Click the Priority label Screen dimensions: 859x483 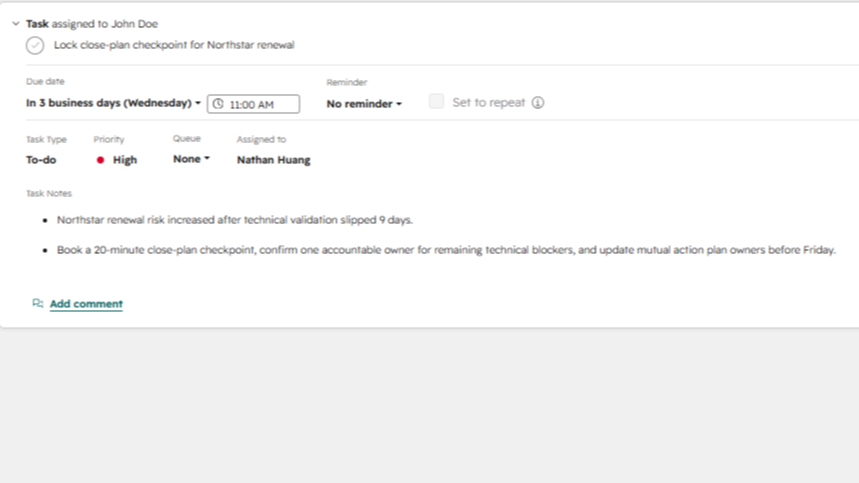(109, 140)
